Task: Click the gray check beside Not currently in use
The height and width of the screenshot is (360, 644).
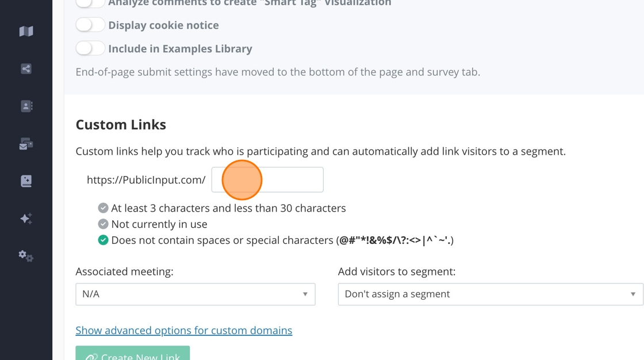Action: [103, 224]
